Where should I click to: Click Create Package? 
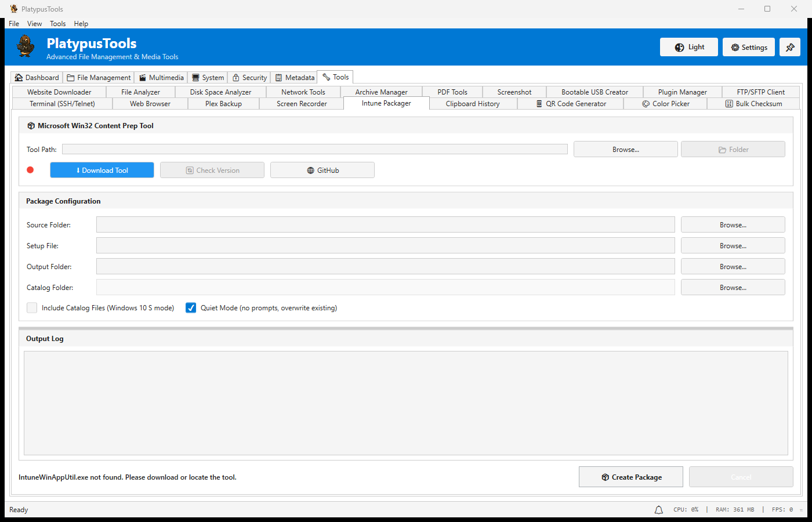[x=630, y=477]
